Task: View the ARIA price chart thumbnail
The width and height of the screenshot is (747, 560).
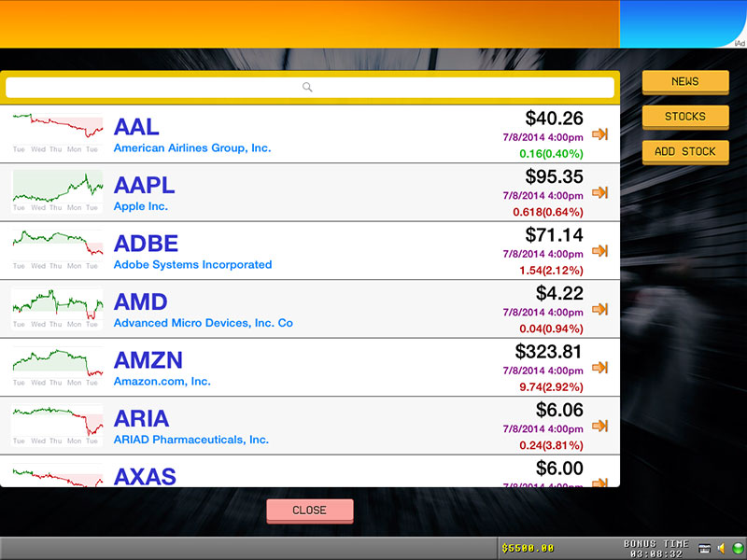Action: pyautogui.click(x=57, y=425)
